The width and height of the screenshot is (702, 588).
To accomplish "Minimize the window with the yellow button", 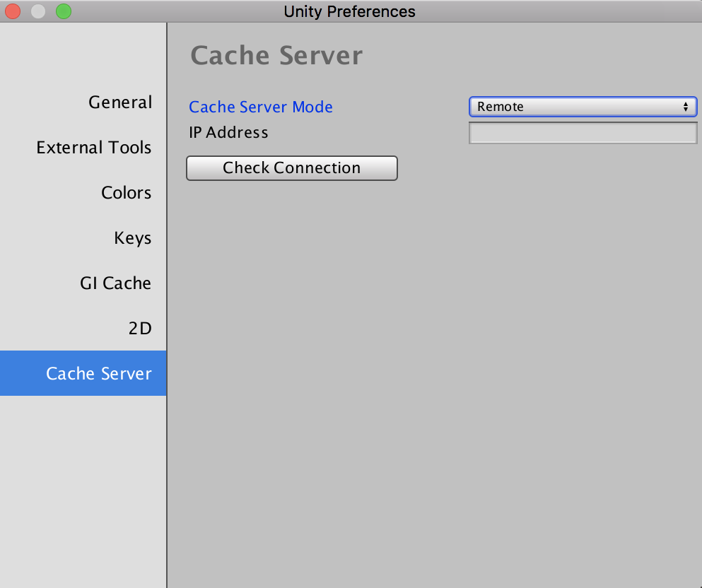I will pyautogui.click(x=38, y=11).
